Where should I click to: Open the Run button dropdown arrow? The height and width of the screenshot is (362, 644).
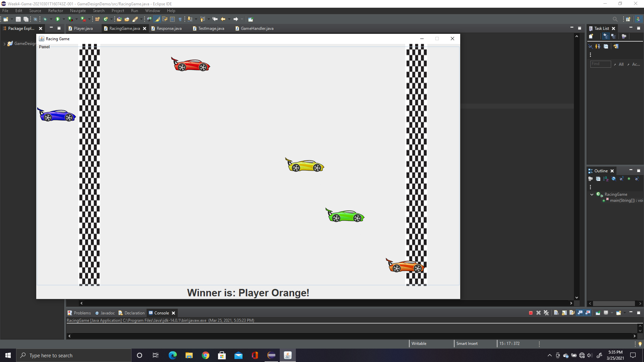(x=64, y=19)
